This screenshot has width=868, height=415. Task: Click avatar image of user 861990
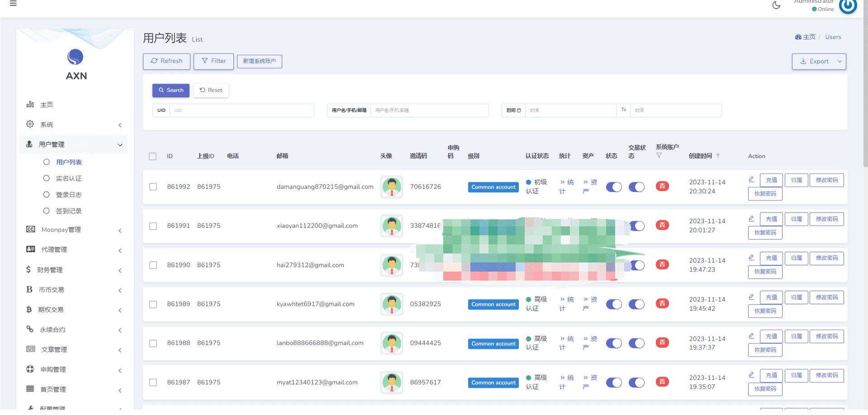(392, 265)
